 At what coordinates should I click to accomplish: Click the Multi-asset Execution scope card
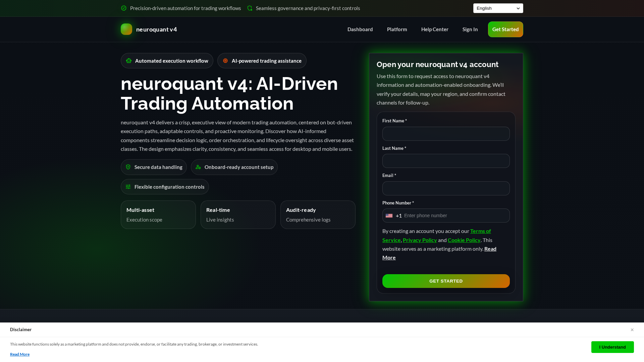[x=158, y=215]
